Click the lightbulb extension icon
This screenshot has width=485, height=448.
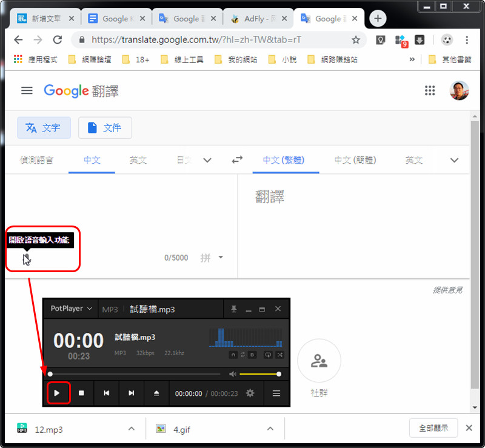click(381, 39)
